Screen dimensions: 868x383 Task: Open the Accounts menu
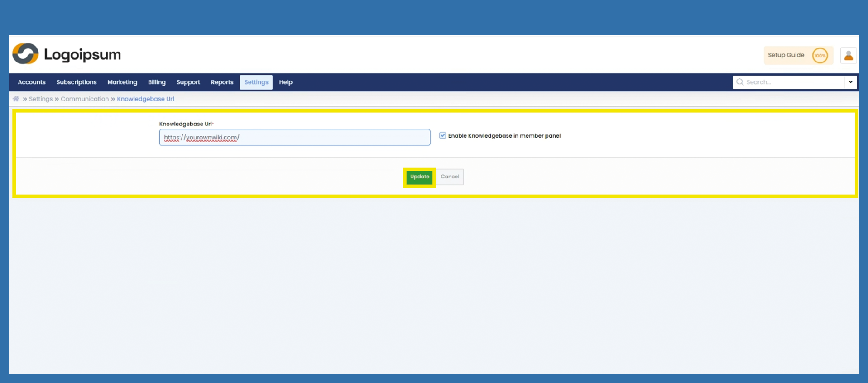(x=32, y=82)
